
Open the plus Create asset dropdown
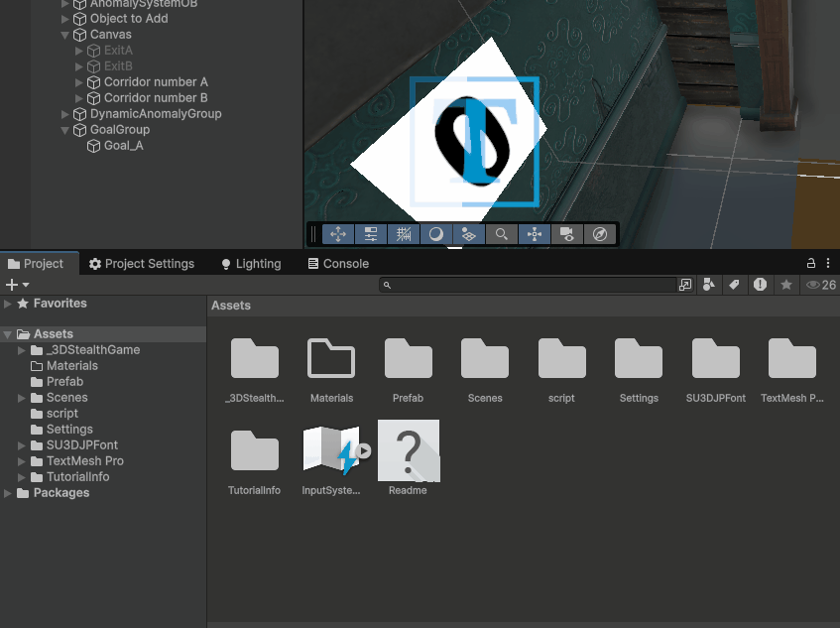click(17, 285)
